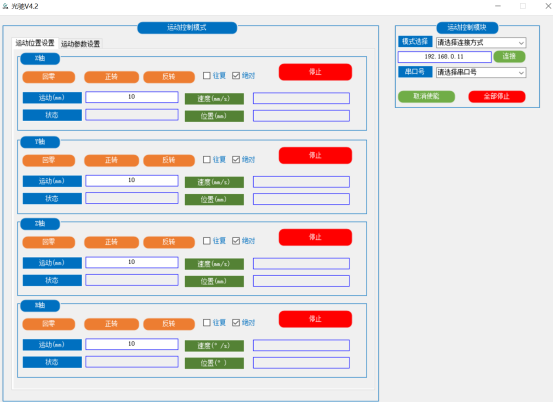This screenshot has width=554, height=403.
Task: Click the 取消使能 button
Action: click(426, 96)
